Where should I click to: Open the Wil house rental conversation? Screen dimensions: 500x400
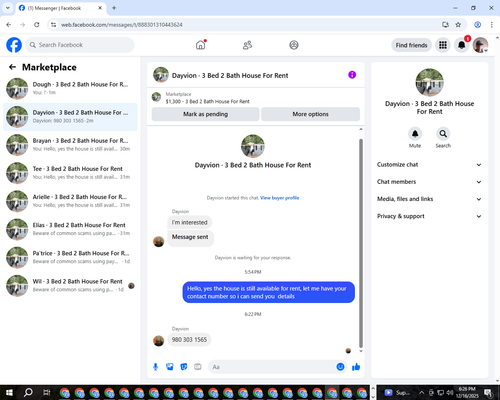point(70,286)
